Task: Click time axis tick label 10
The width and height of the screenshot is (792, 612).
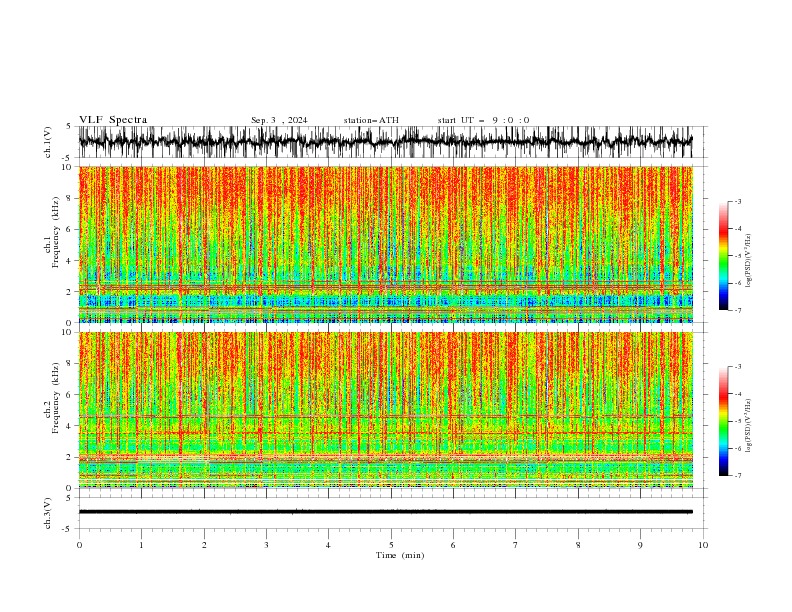Action: tap(703, 545)
